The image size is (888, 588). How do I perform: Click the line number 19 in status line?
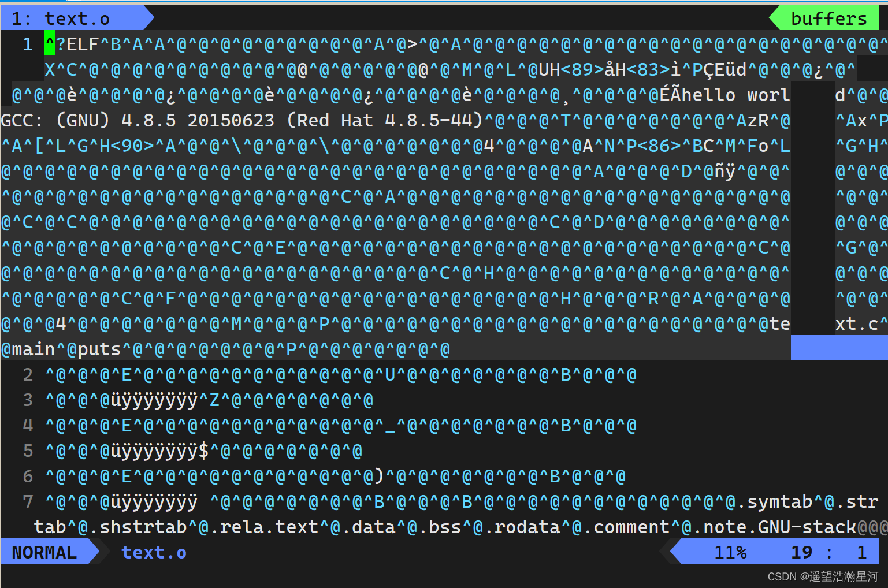click(801, 552)
